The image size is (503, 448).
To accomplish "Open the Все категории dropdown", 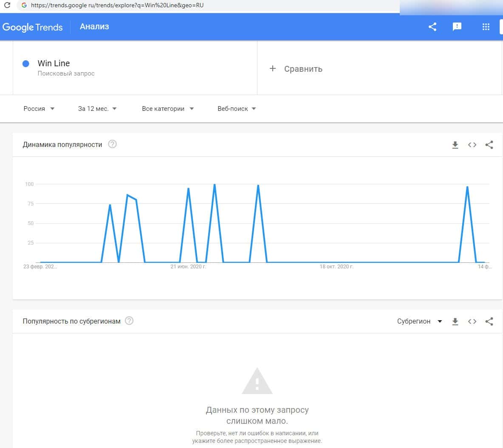I will (168, 109).
